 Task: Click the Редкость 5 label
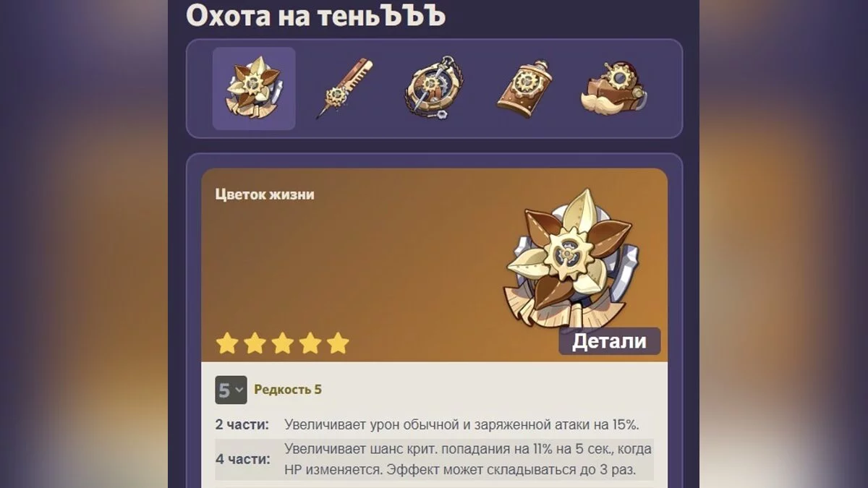pyautogui.click(x=288, y=390)
